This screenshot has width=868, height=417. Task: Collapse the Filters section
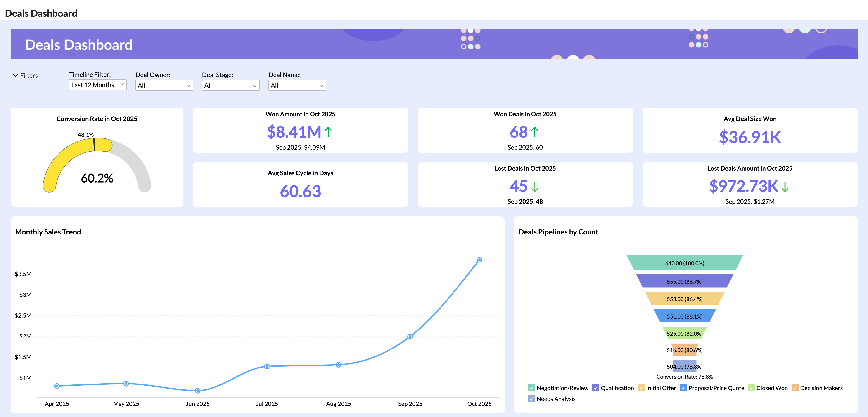(29, 75)
